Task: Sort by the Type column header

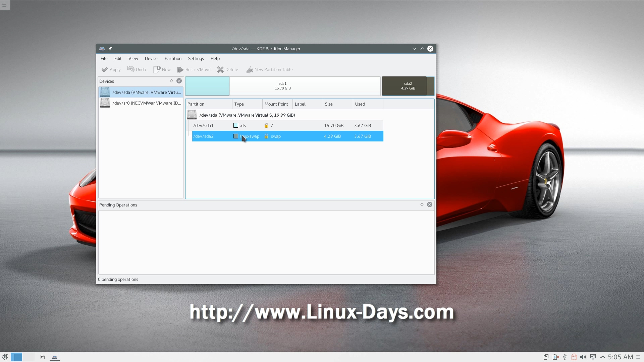Action: pos(247,104)
